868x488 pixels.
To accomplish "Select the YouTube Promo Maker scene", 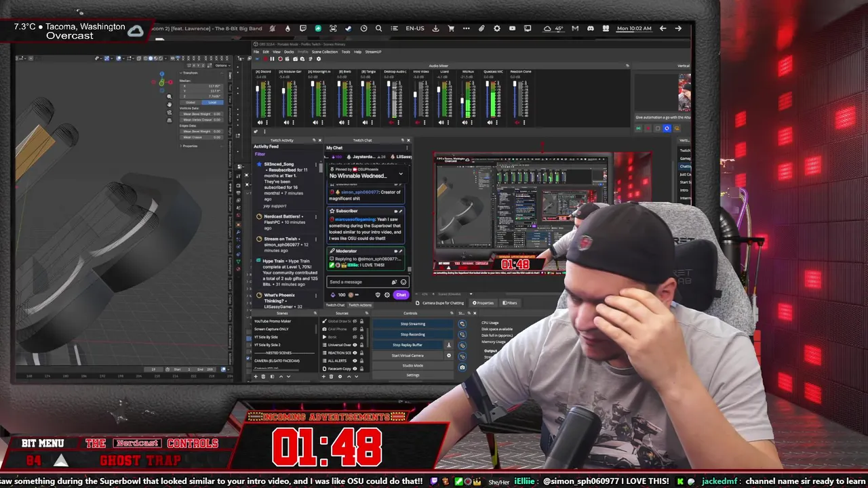I will [273, 321].
